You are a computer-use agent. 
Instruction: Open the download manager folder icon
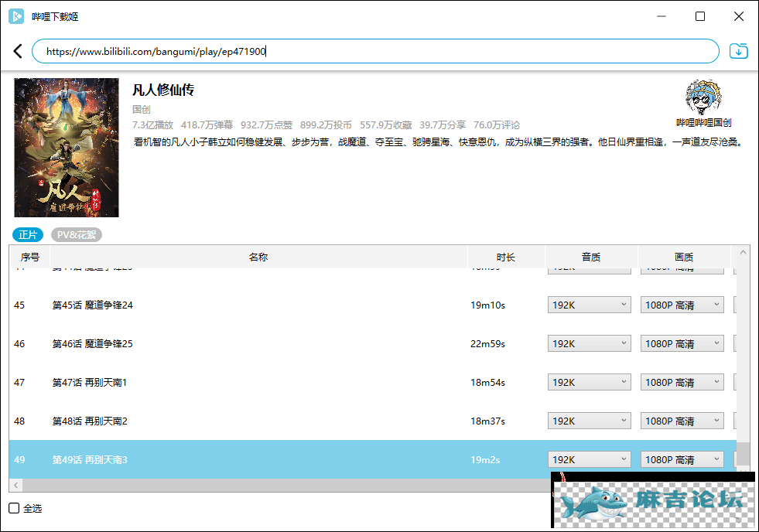coord(739,51)
